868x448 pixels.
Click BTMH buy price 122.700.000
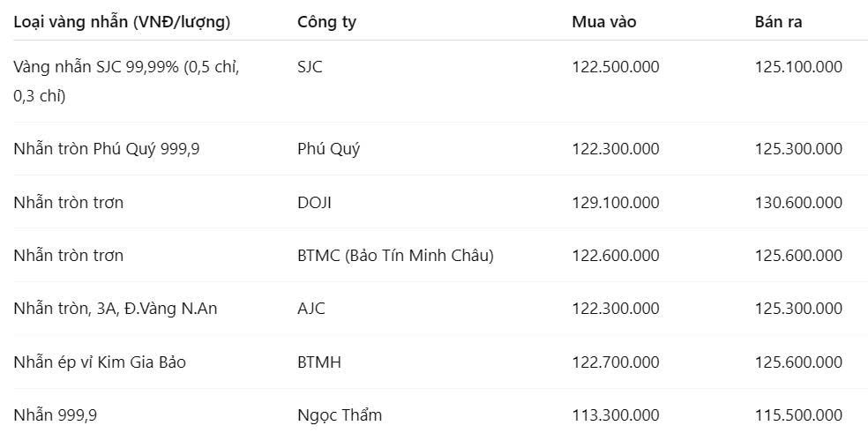[616, 362]
